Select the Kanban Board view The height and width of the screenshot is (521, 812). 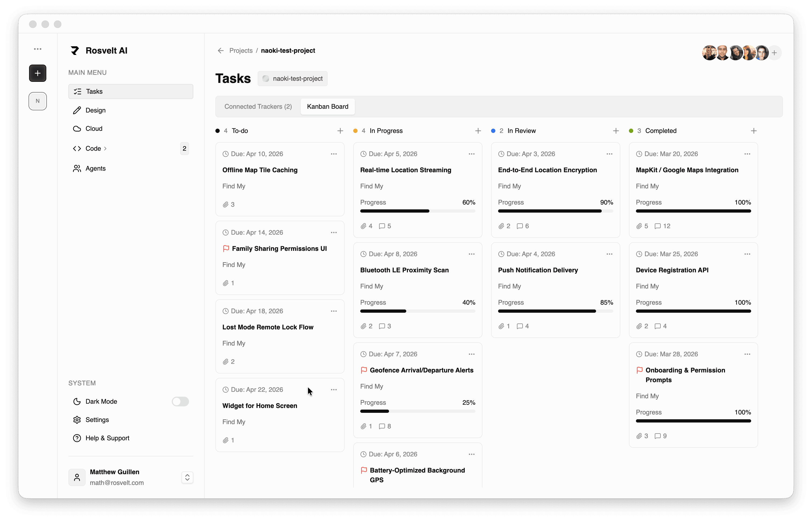pyautogui.click(x=327, y=107)
